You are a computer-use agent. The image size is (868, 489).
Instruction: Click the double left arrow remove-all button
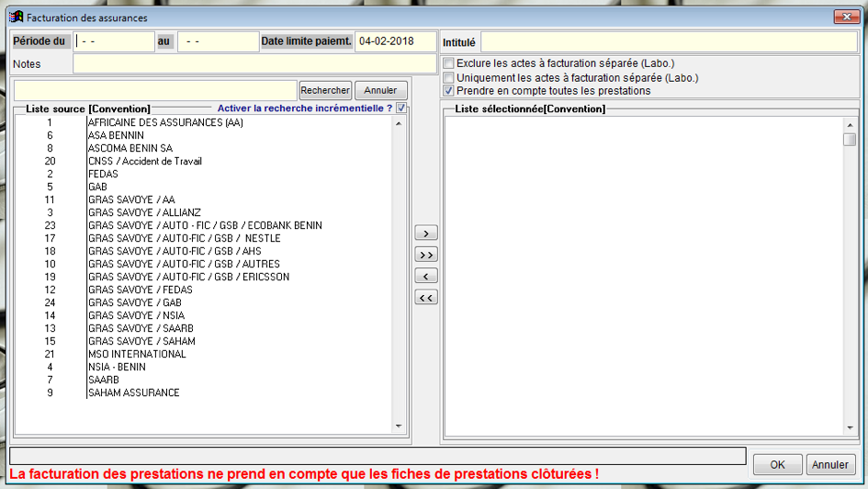[425, 298]
